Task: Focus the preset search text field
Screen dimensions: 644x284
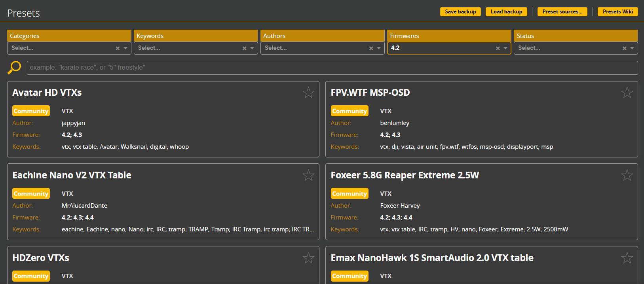Action: pyautogui.click(x=332, y=68)
